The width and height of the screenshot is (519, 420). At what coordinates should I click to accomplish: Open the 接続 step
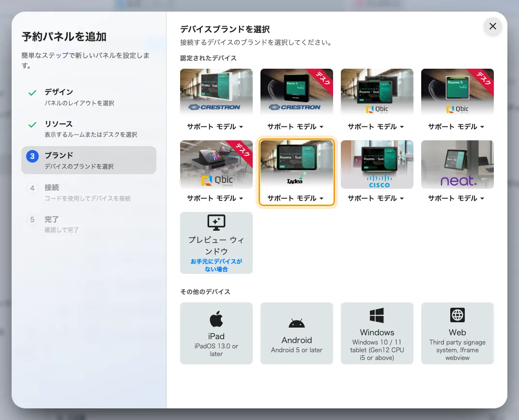(x=89, y=192)
